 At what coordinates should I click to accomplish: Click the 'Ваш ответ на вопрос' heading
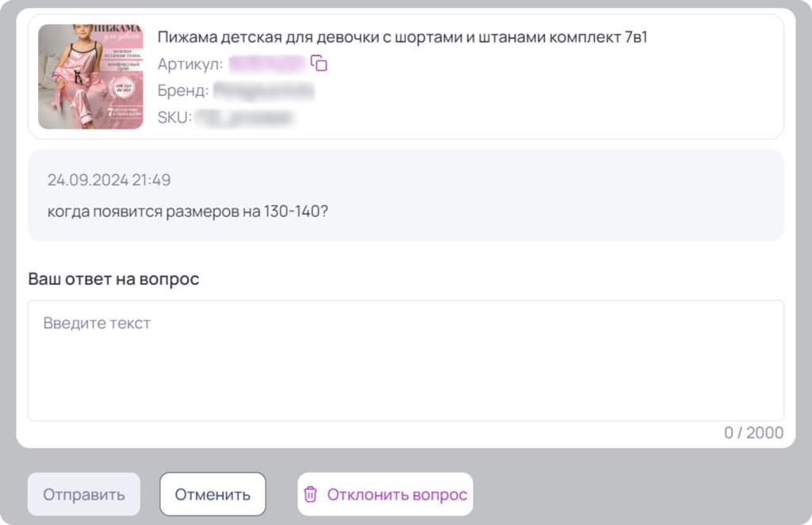[113, 278]
